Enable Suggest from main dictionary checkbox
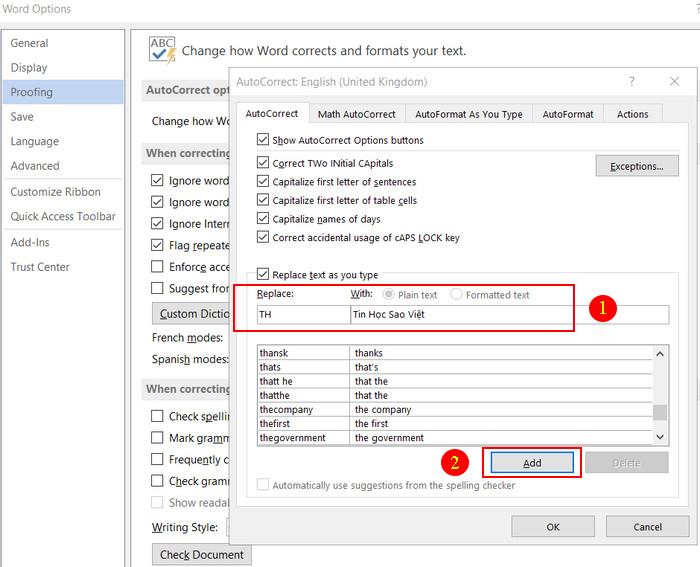The image size is (700, 567). (157, 288)
